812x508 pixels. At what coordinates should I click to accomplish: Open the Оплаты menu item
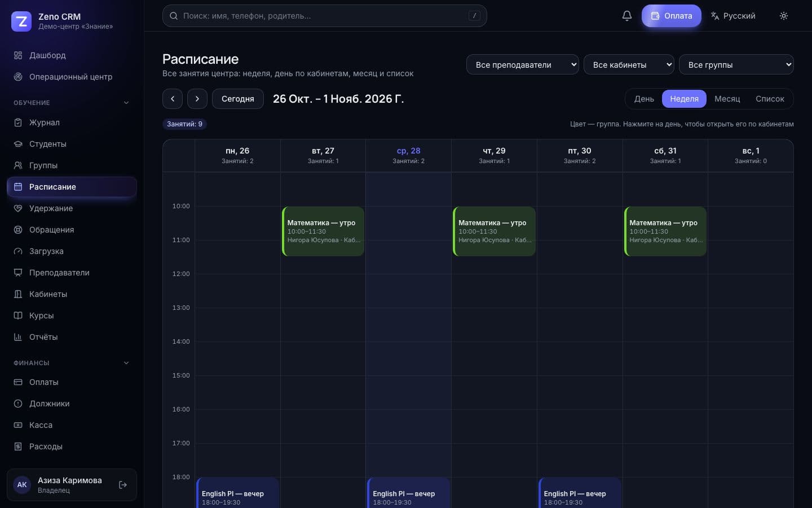click(x=72, y=382)
